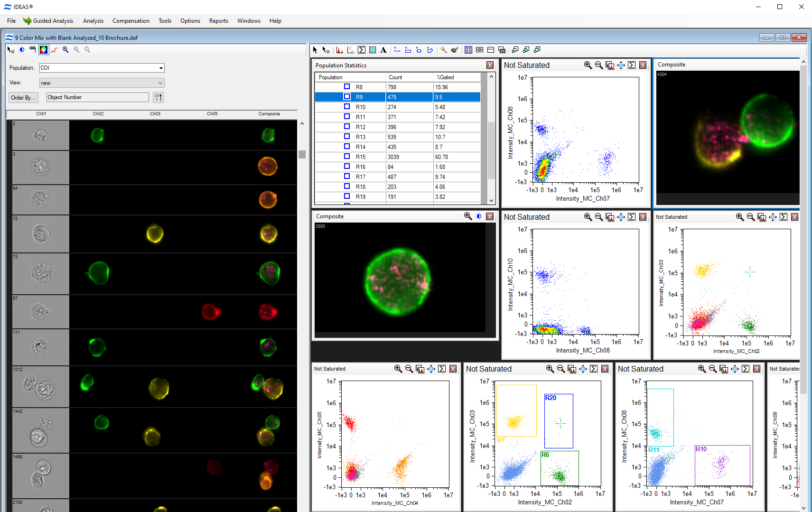Reset the image gallery zoom
Screen dimensions: 812x512
coord(87,50)
